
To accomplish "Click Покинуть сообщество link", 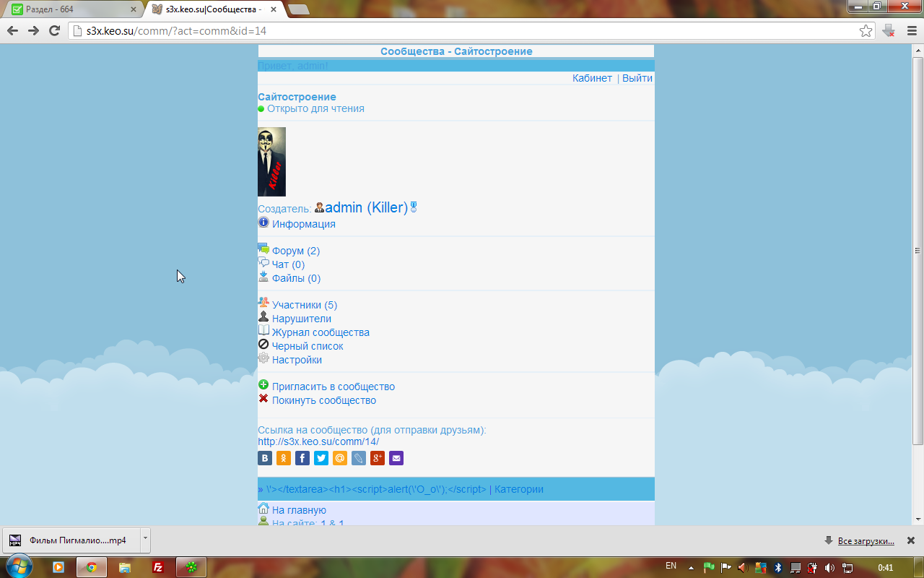I will click(324, 400).
